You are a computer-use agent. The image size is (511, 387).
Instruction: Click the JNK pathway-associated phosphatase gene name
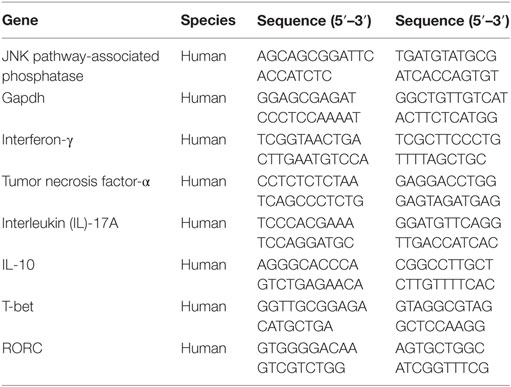coord(80,66)
